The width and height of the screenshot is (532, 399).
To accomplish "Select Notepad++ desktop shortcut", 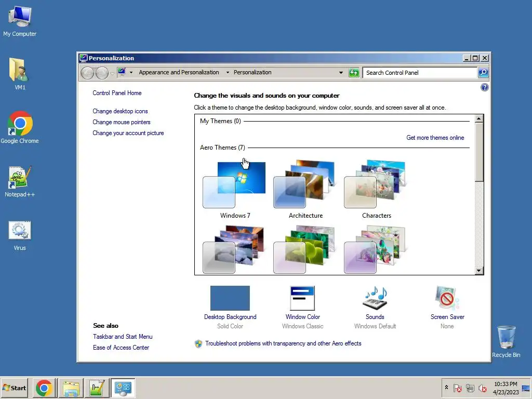I will tap(20, 181).
